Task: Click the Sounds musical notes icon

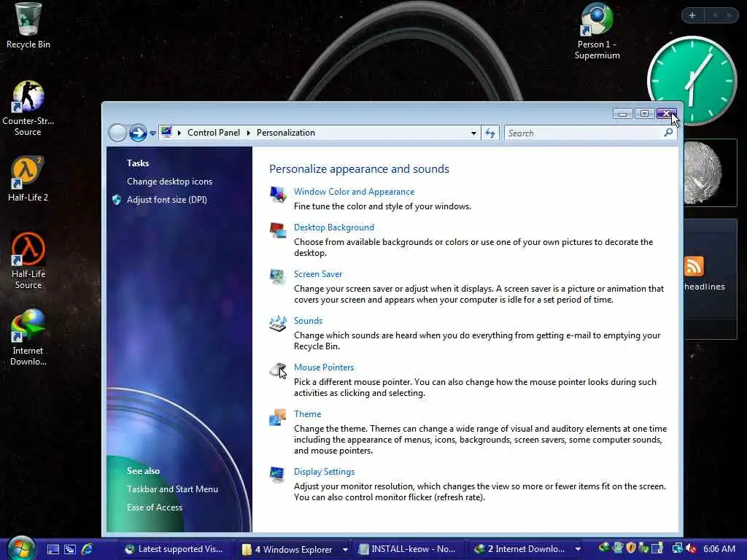Action: pos(278,323)
